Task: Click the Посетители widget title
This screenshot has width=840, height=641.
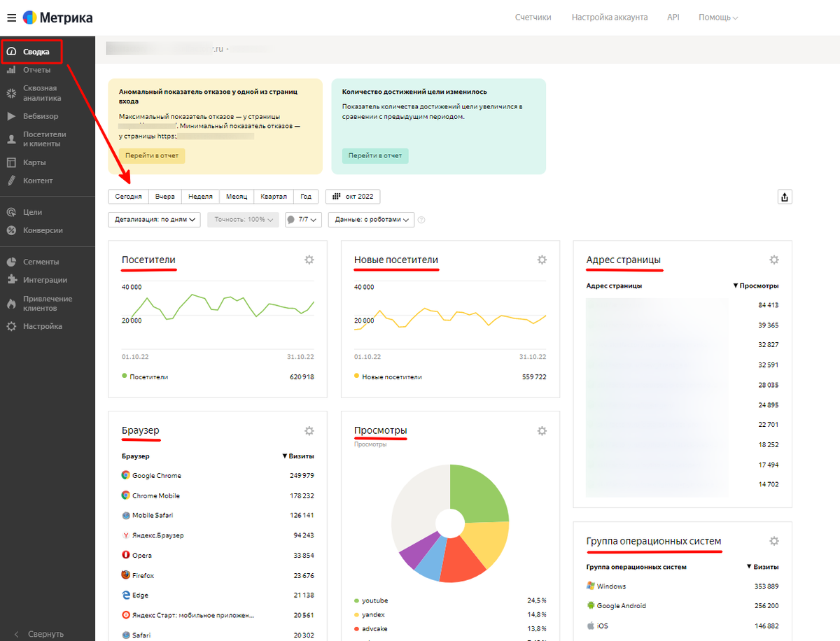Action: pos(148,260)
